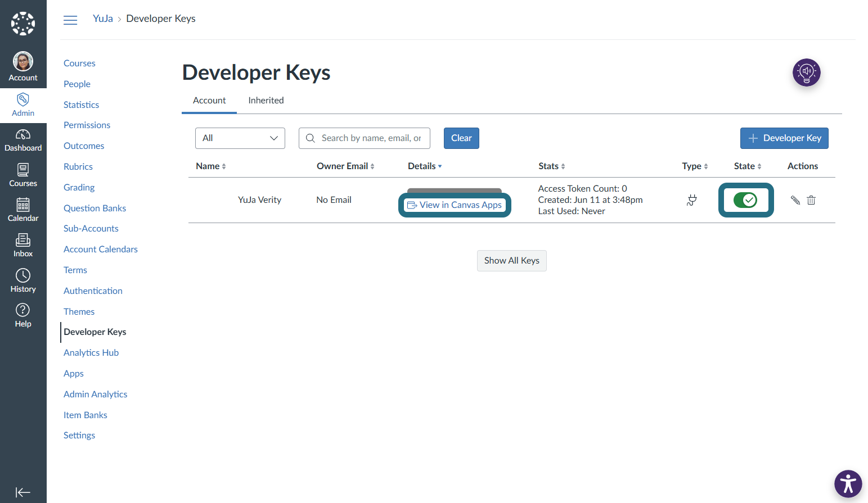868x503 pixels.
Task: Open Analytics Hub link
Action: coord(91,353)
